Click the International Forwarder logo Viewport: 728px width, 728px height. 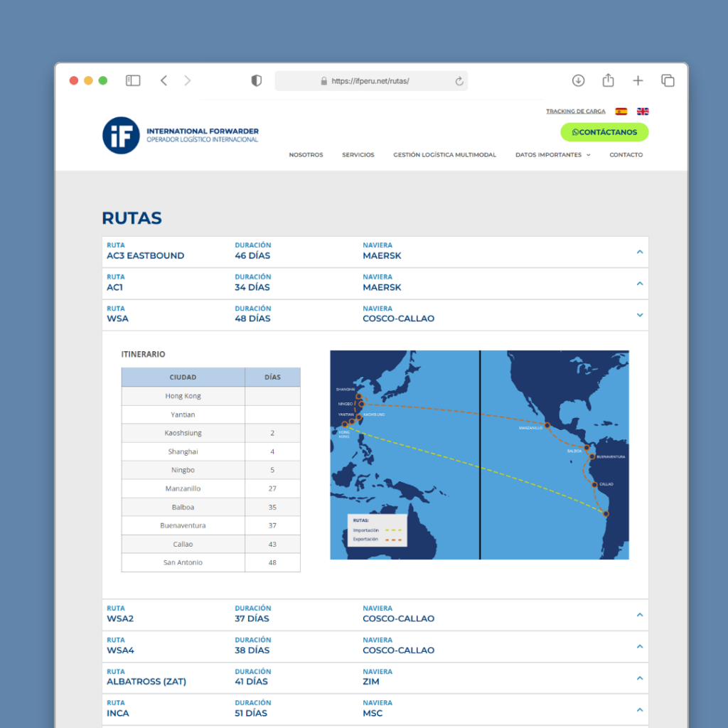click(181, 135)
